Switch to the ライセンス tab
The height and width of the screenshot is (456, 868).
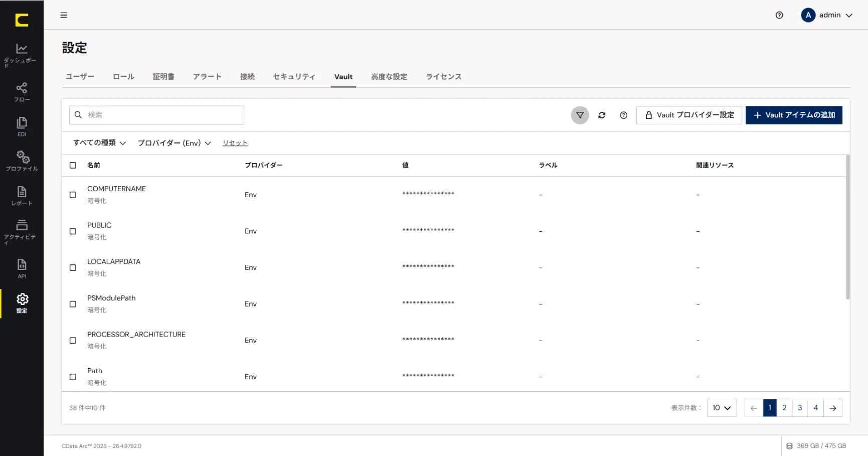point(444,77)
